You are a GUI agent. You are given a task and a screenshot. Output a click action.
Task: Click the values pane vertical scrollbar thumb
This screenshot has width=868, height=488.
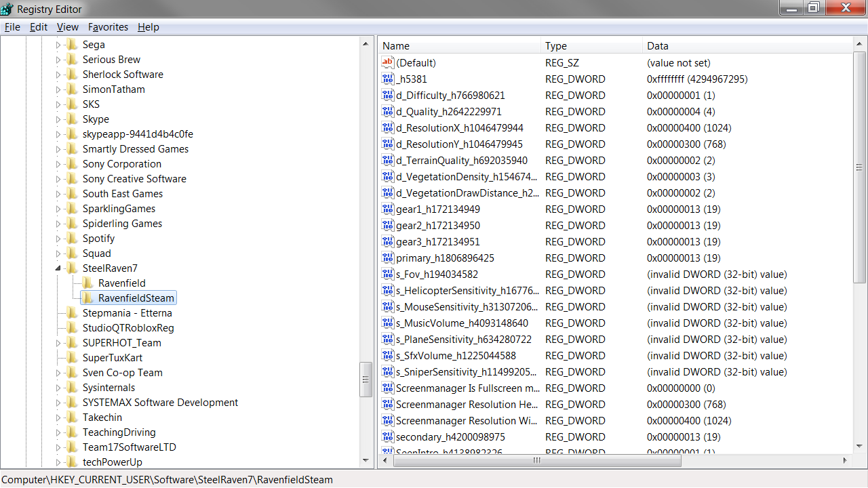[x=860, y=167]
